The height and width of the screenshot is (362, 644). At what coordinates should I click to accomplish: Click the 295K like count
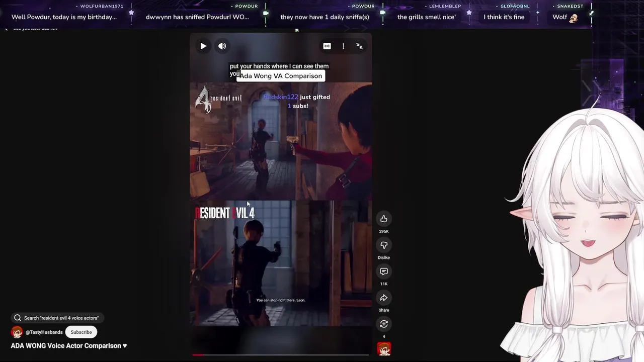[x=384, y=231]
